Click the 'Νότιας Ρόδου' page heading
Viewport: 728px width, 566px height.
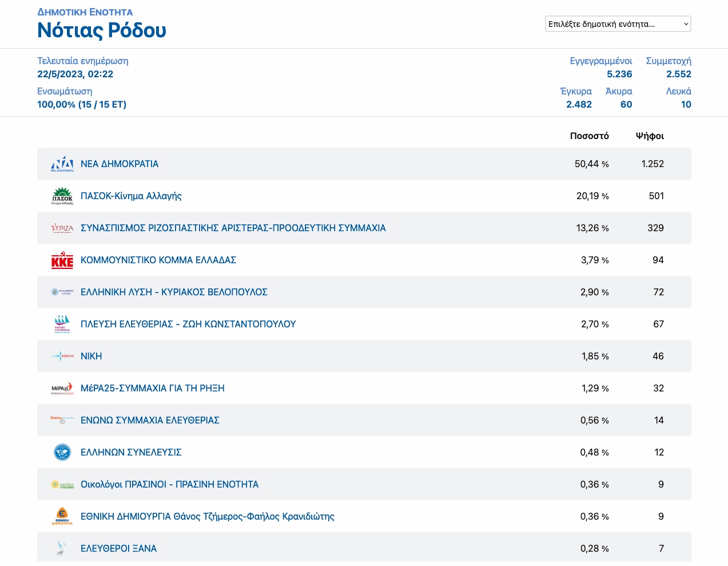tap(102, 30)
